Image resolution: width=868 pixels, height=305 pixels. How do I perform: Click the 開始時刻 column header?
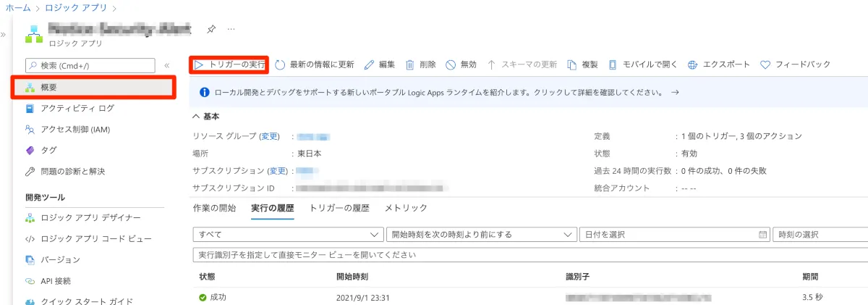click(x=352, y=277)
